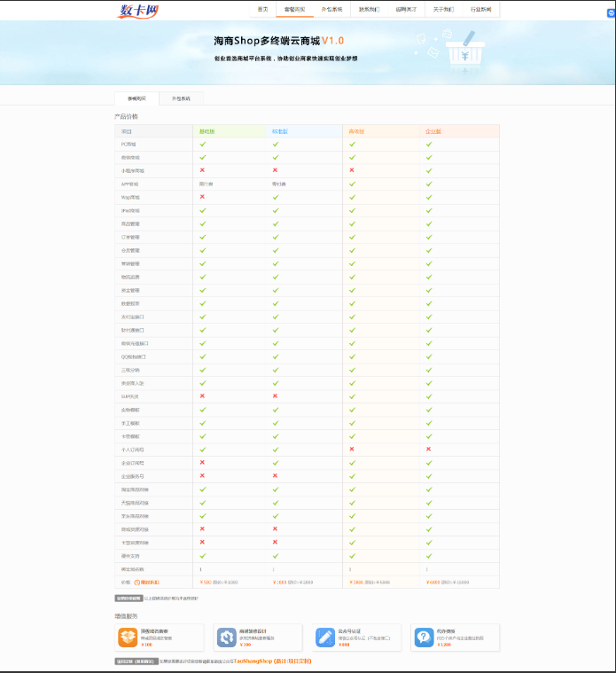This screenshot has height=673, width=616.
Task: Click the 增值服务 section heading
Action: (x=126, y=616)
